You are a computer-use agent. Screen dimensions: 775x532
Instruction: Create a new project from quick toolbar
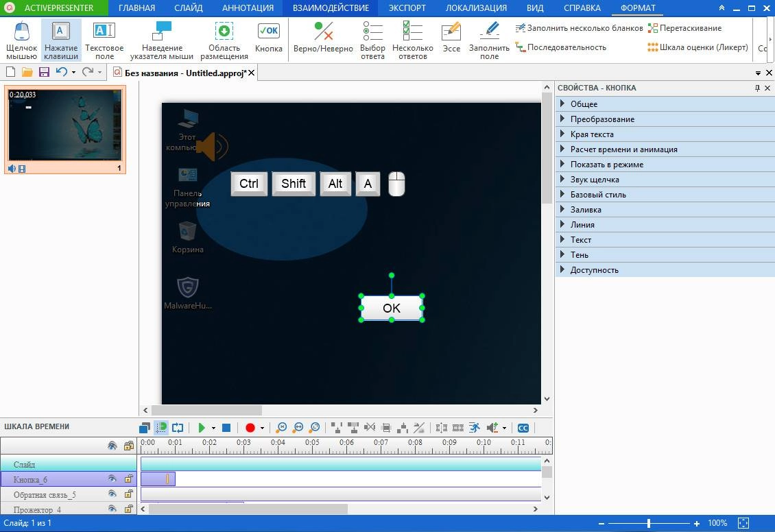tap(10, 73)
